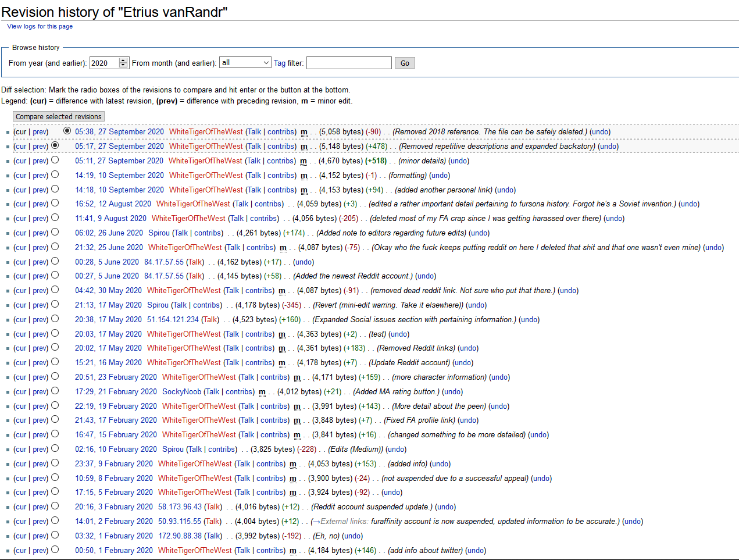The width and height of the screenshot is (739, 560).
Task: Select radio button for 17:29, 21 February 2020 revision
Action: (x=55, y=391)
